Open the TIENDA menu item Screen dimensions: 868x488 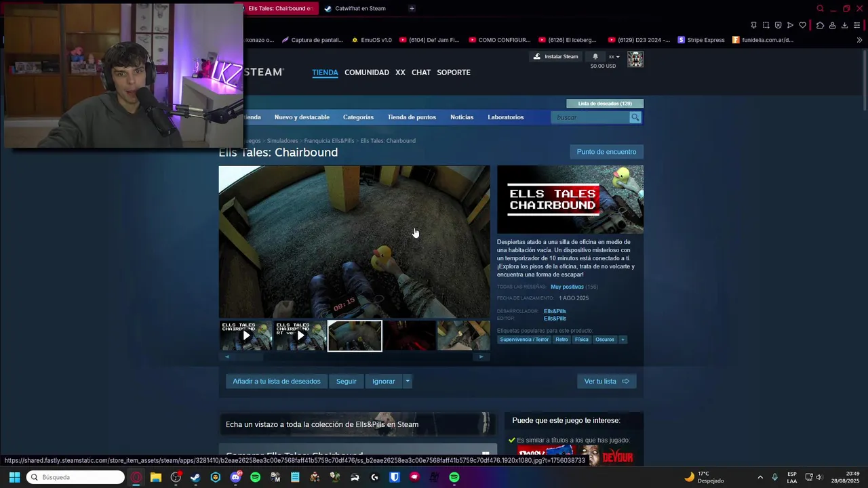coord(325,73)
